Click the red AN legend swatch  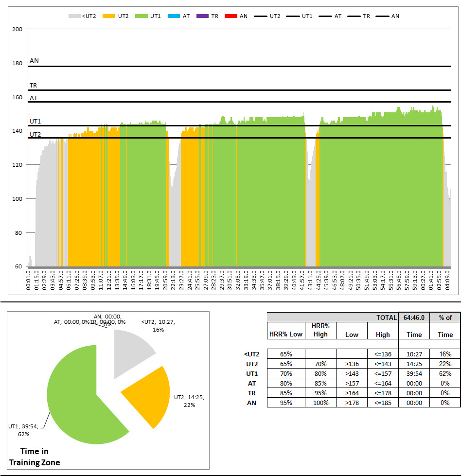(230, 16)
